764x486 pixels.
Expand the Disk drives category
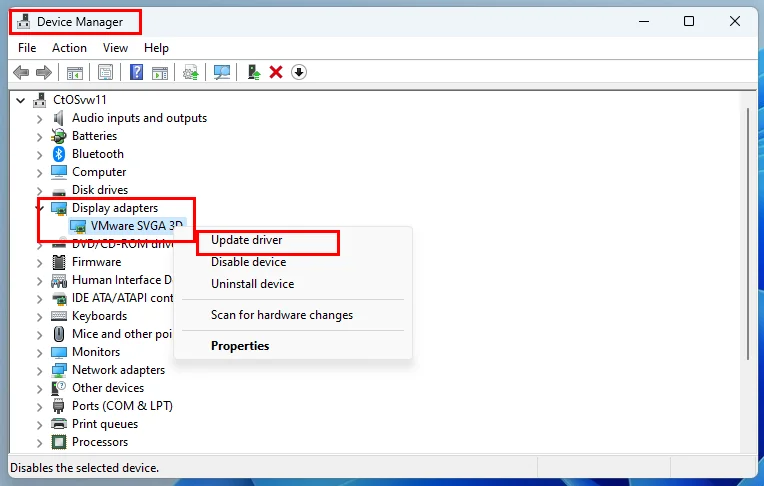[x=40, y=190]
